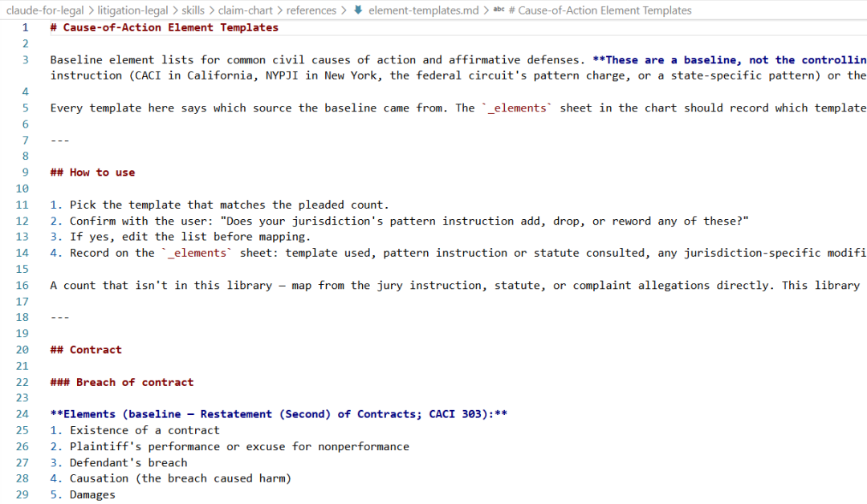The width and height of the screenshot is (867, 504).
Task: Click the horizontal rule '---' on line 7
Action: pyautogui.click(x=59, y=140)
